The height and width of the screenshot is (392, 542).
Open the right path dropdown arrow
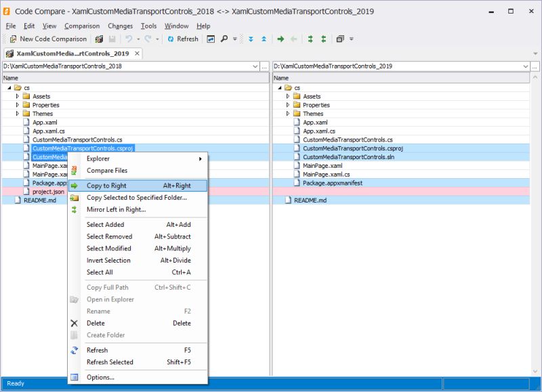tap(526, 66)
